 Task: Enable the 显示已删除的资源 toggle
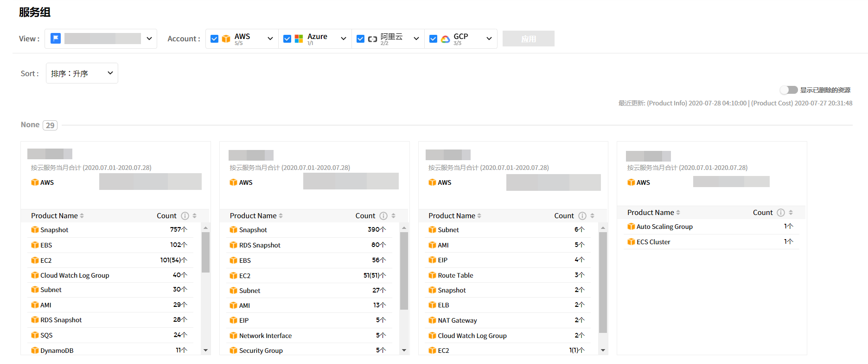pos(788,90)
